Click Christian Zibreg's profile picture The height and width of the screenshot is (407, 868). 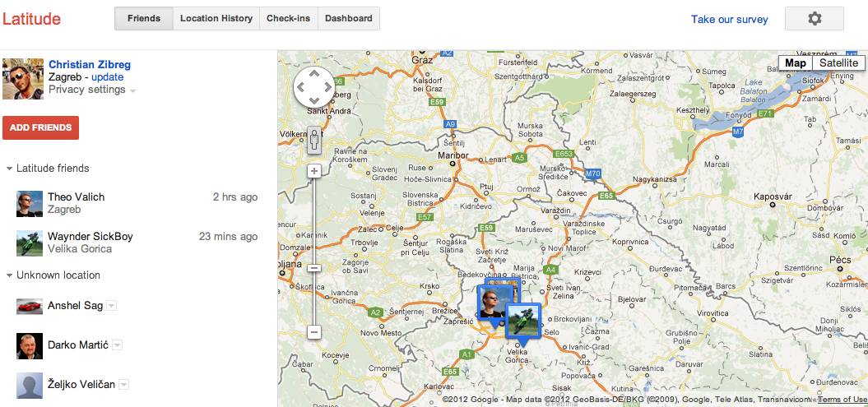pyautogui.click(x=23, y=78)
